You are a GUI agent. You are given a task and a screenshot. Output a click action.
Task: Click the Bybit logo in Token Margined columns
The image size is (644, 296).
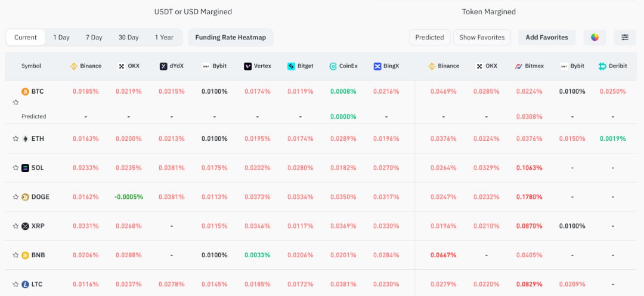(564, 66)
